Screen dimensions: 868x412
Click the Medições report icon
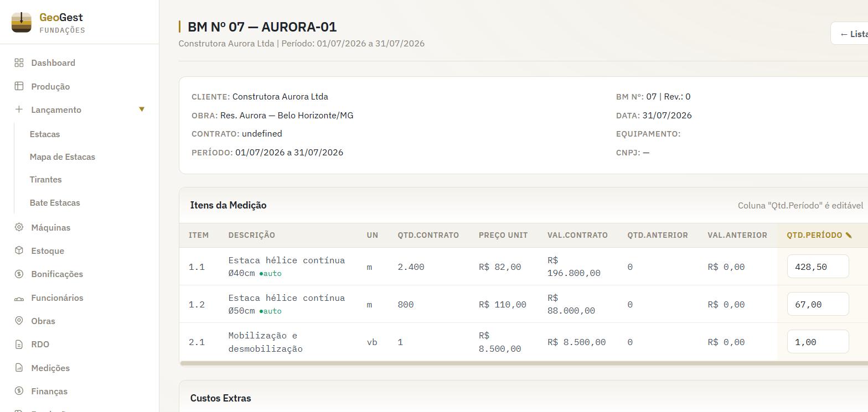[x=19, y=368]
